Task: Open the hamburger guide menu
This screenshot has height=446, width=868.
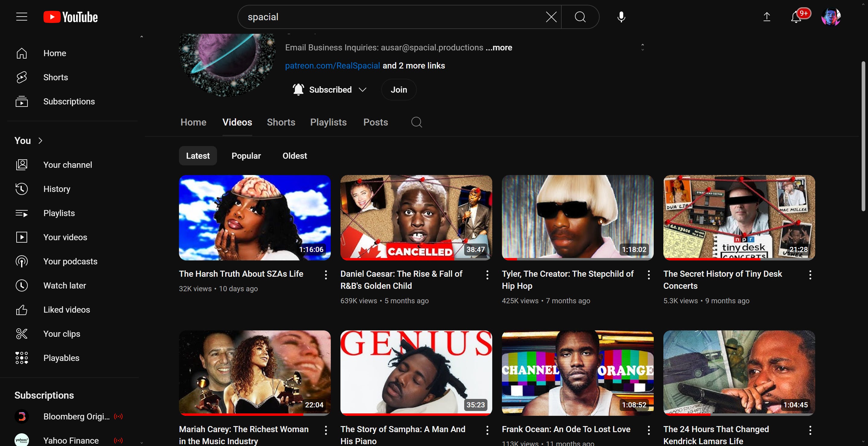Action: coord(21,17)
